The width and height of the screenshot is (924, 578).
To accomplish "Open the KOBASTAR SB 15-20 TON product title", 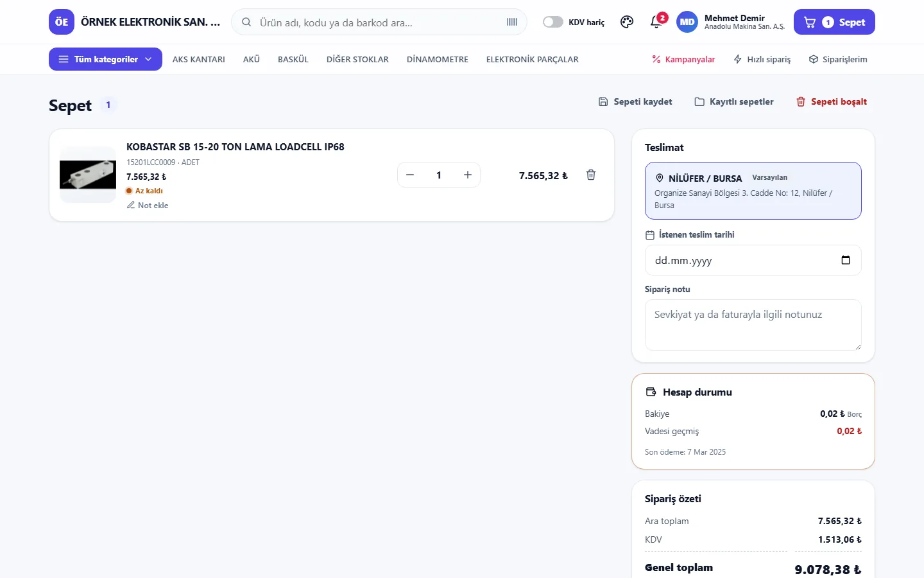I will pos(235,146).
